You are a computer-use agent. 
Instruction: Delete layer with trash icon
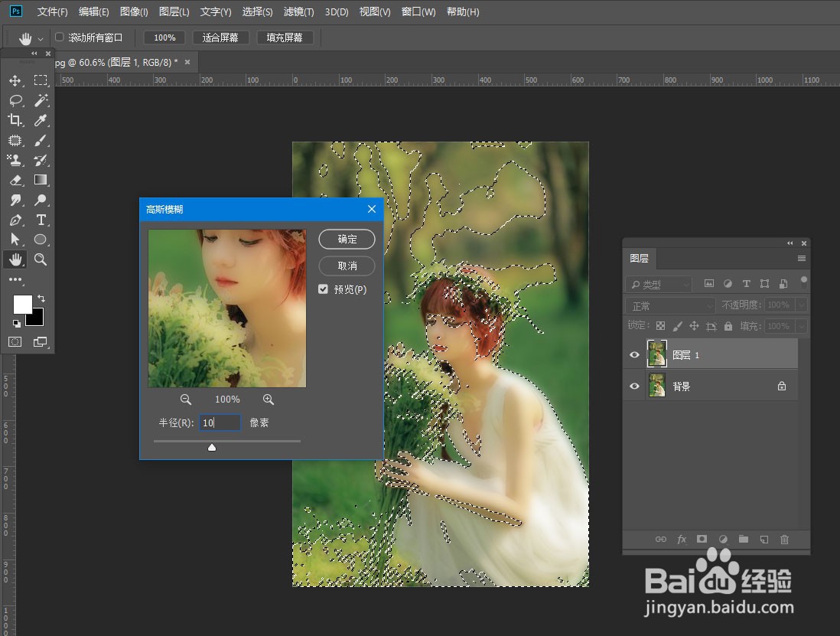[x=784, y=539]
